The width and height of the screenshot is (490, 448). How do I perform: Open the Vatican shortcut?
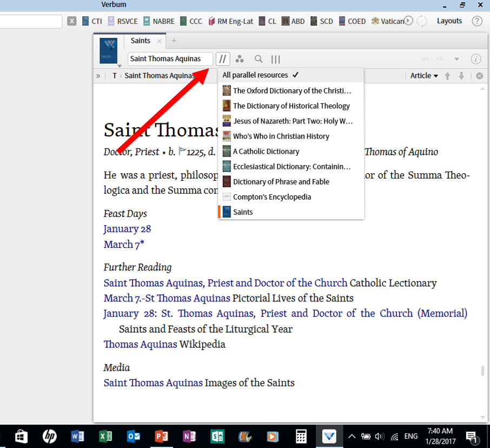(387, 21)
